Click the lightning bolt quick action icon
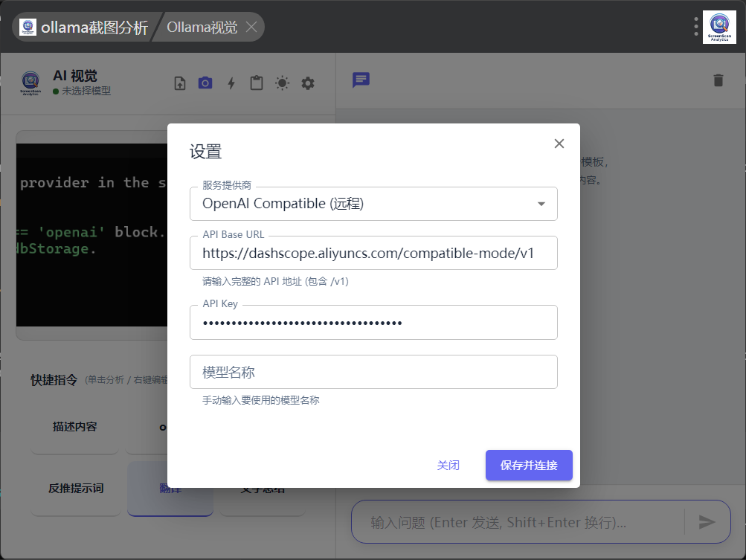746x560 pixels. (x=231, y=83)
